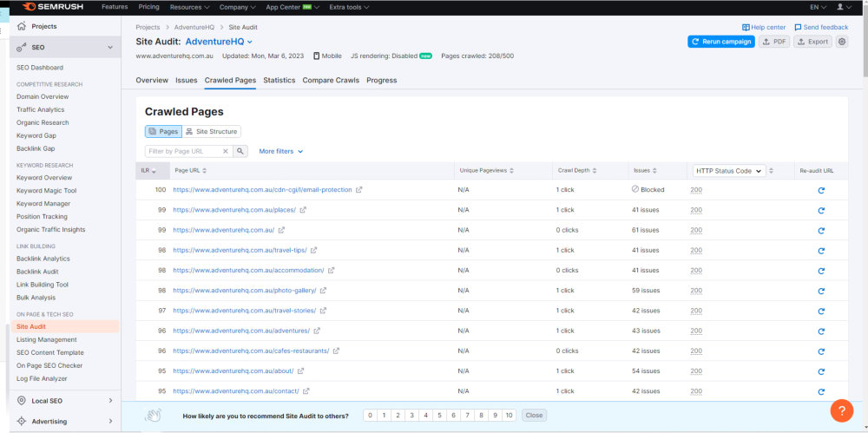Open the user account menu icon
Viewport: 868px width, 433px height.
click(843, 7)
